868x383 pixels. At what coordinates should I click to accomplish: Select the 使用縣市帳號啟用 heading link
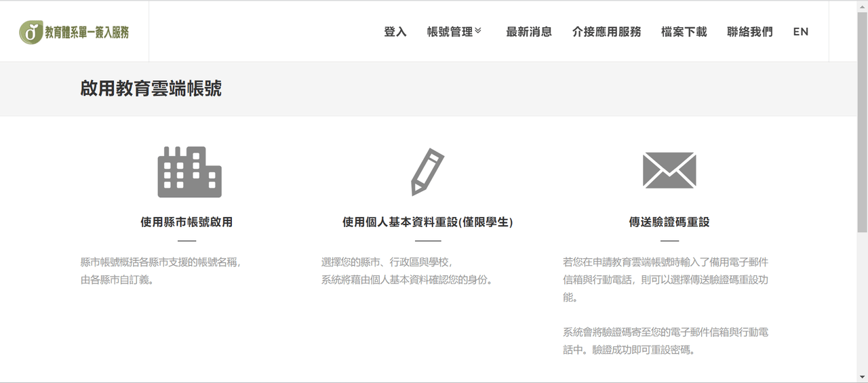click(186, 222)
